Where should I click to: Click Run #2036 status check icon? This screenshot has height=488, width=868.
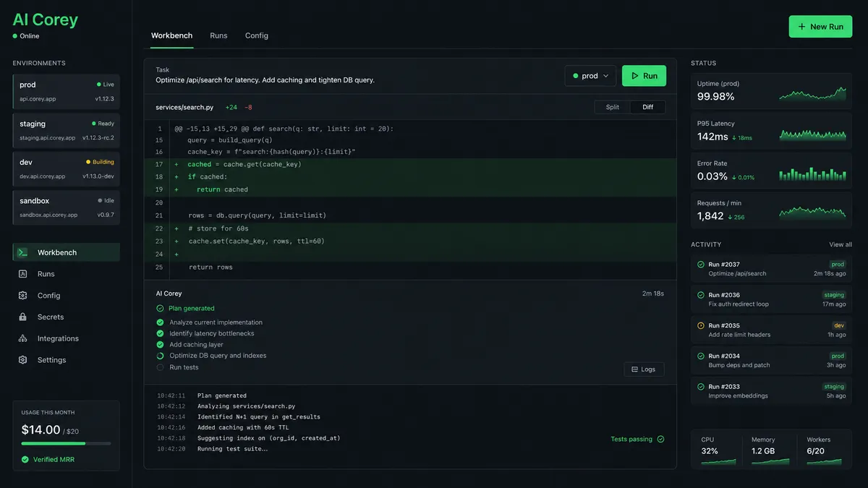(x=701, y=295)
